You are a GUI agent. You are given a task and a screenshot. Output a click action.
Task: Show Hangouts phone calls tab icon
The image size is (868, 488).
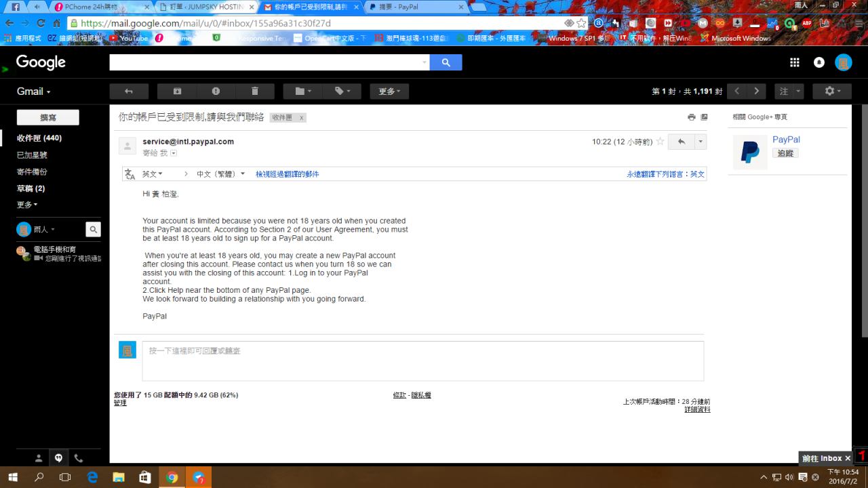pyautogui.click(x=79, y=458)
